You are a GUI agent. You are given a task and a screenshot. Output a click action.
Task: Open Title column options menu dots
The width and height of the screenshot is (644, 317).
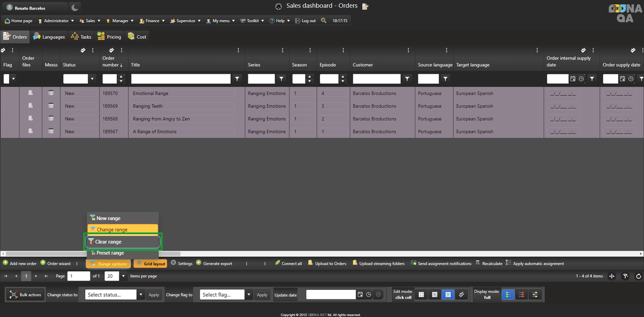tap(283, 50)
